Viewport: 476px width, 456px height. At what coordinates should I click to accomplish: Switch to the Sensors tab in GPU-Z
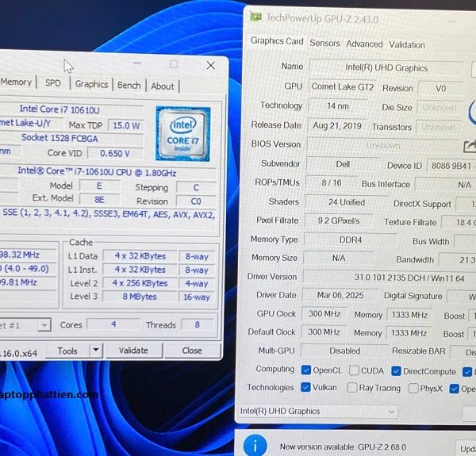pyautogui.click(x=324, y=44)
